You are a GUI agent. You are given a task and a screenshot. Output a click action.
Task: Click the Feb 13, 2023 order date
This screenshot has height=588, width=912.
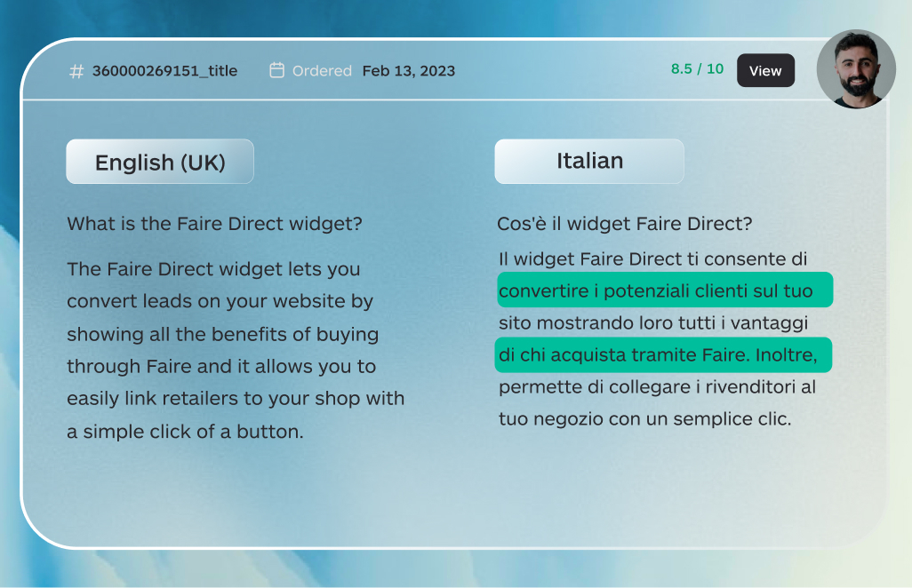click(x=408, y=71)
